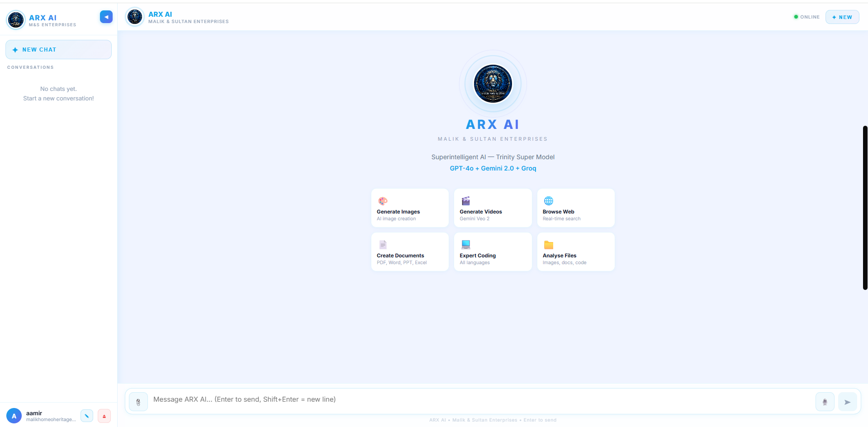
Task: Open the Analyse Files card
Action: click(x=576, y=252)
